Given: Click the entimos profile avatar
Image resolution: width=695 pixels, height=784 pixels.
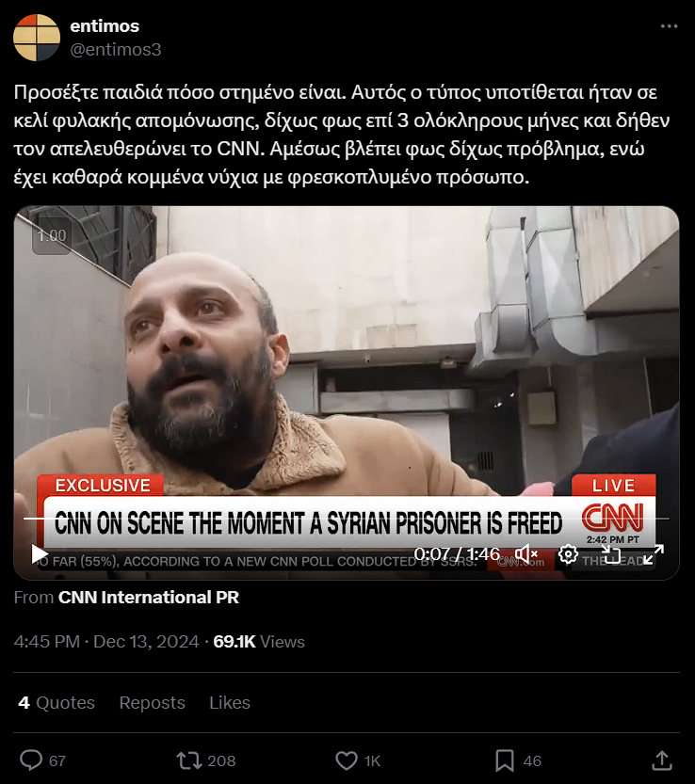Looking at the screenshot, I should [x=37, y=38].
